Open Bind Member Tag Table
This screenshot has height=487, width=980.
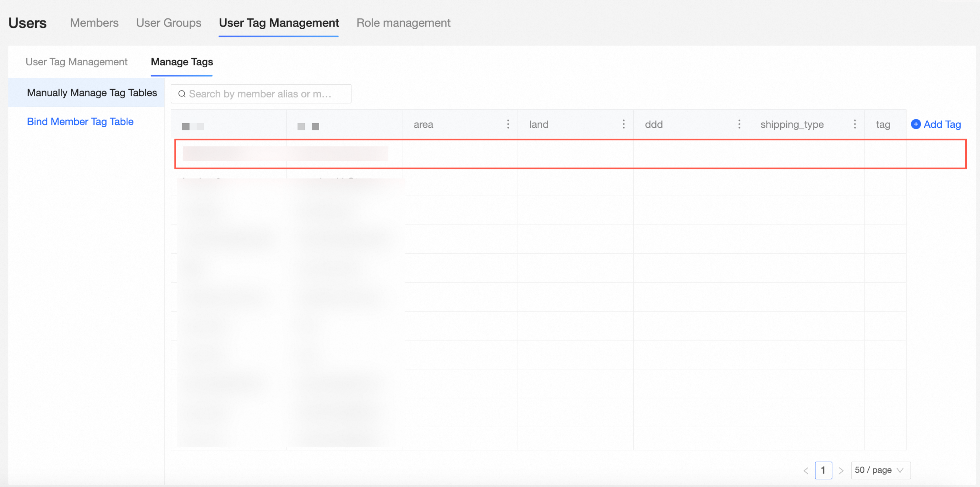point(80,122)
